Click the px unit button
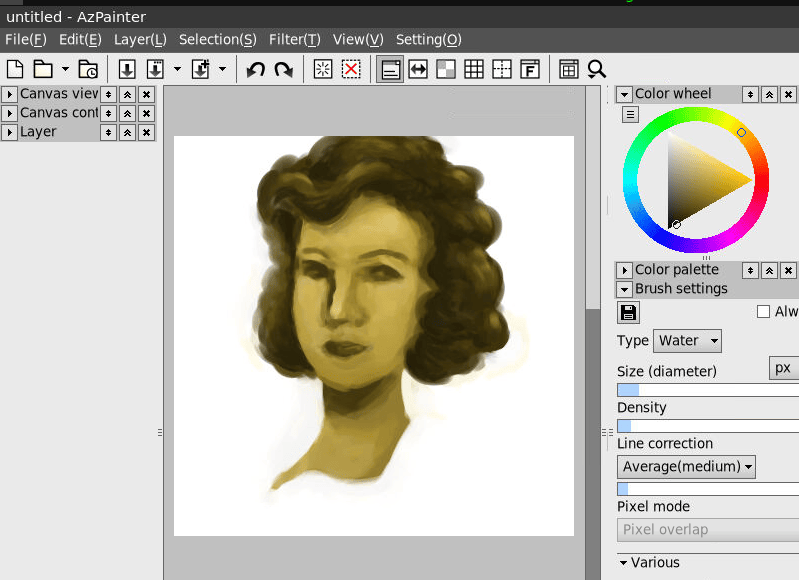This screenshot has width=800, height=580. pyautogui.click(x=783, y=368)
